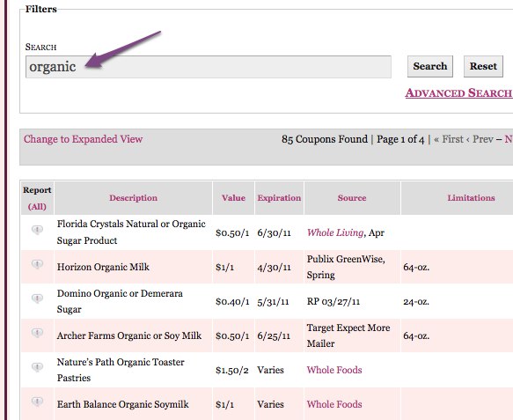The width and height of the screenshot is (513, 420).
Task: Select Publix GreenWise, Spring source cell
Action: (346, 267)
